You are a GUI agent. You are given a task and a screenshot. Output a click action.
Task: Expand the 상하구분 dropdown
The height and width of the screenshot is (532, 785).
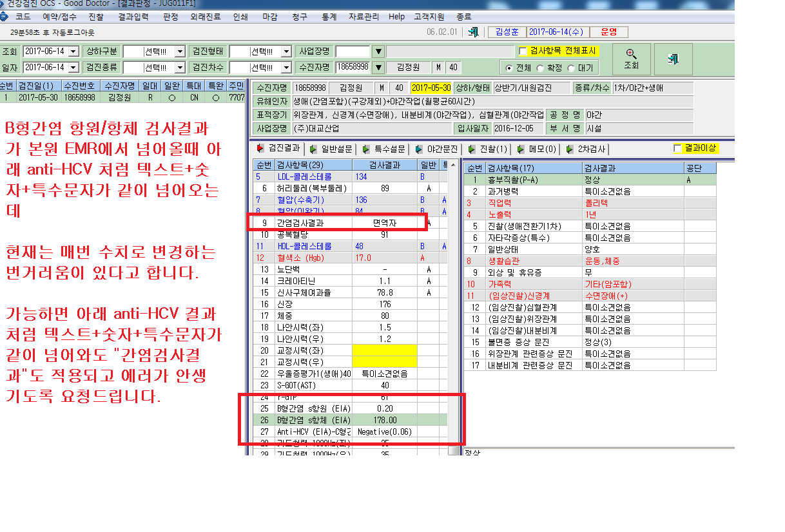click(179, 52)
